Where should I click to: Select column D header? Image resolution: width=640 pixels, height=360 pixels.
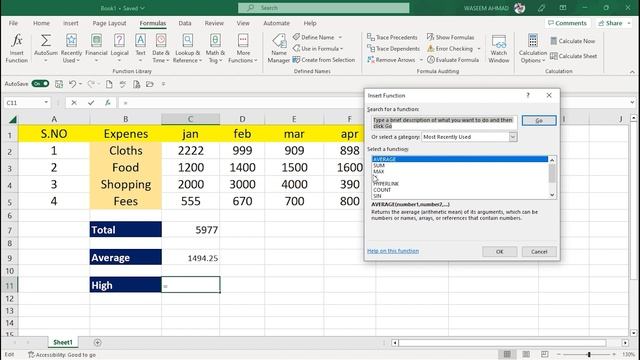[x=242, y=119]
